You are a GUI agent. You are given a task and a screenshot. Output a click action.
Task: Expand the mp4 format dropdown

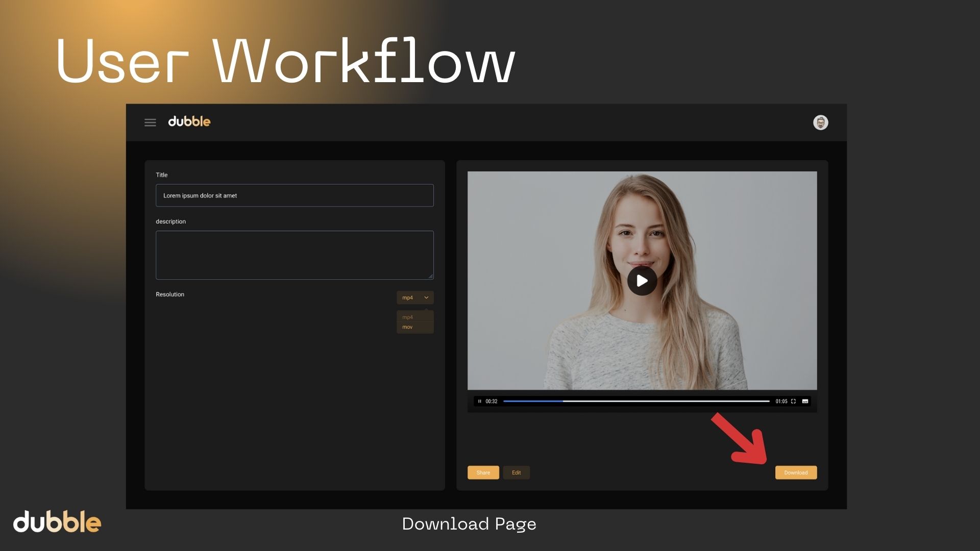(415, 297)
